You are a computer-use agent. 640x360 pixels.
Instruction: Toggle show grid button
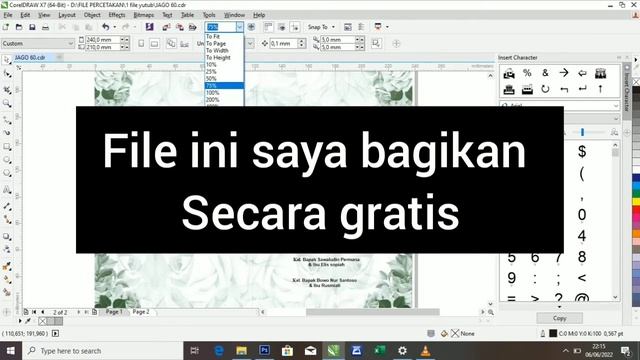pos(282,27)
